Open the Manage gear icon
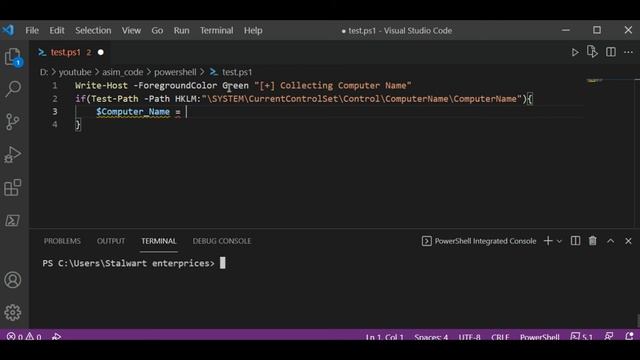Image resolution: width=640 pixels, height=360 pixels. click(x=13, y=312)
